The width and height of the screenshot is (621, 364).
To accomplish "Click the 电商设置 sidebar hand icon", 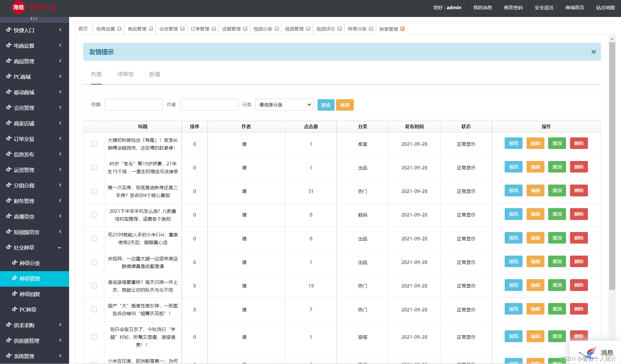I will (9, 45).
